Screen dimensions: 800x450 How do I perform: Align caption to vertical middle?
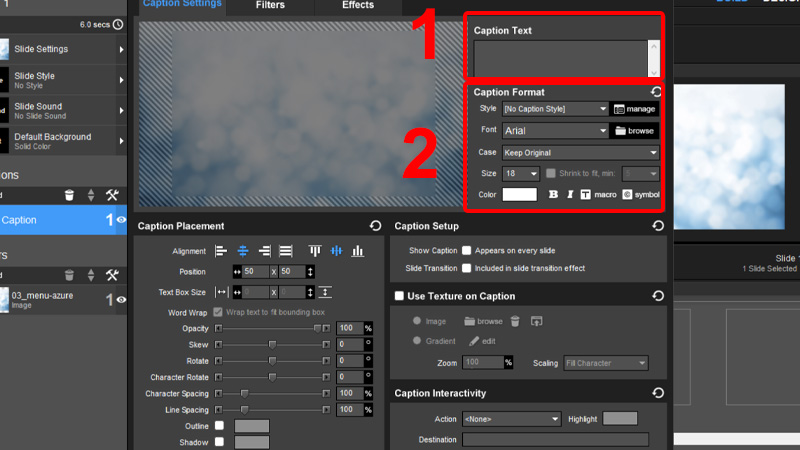pos(336,251)
